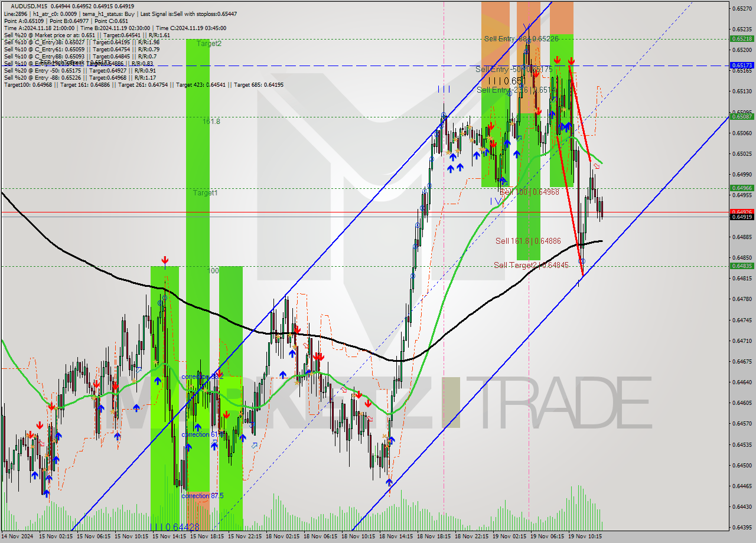The width and height of the screenshot is (756, 543).
Task: Select the black 0.64919 current price tag
Action: click(742, 217)
